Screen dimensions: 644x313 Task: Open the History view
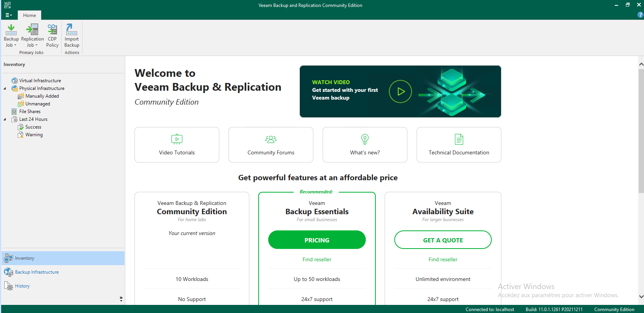point(63,286)
